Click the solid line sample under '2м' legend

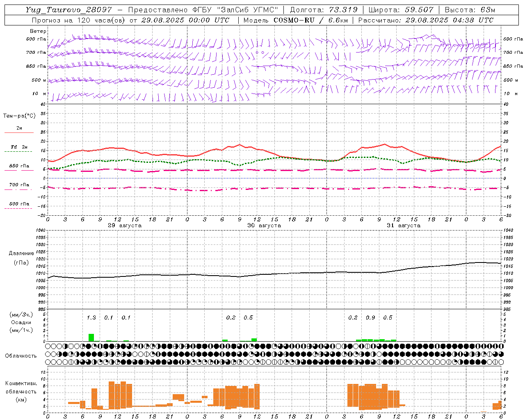(19, 133)
